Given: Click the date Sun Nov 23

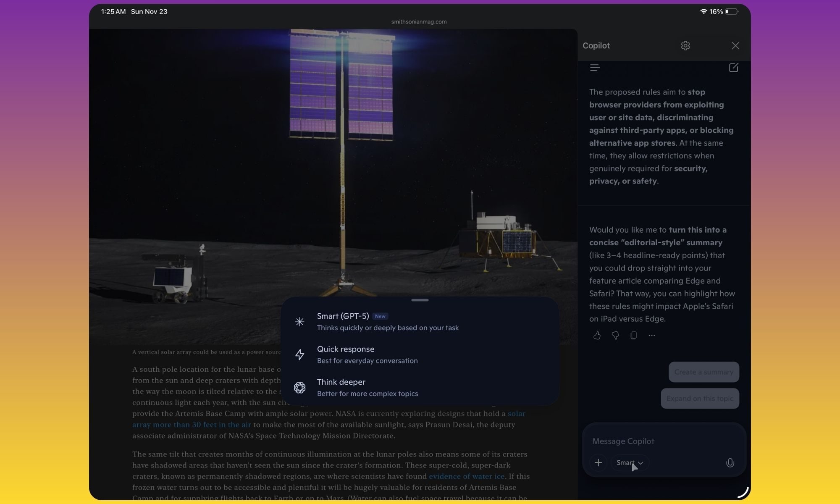Looking at the screenshot, I should point(149,11).
